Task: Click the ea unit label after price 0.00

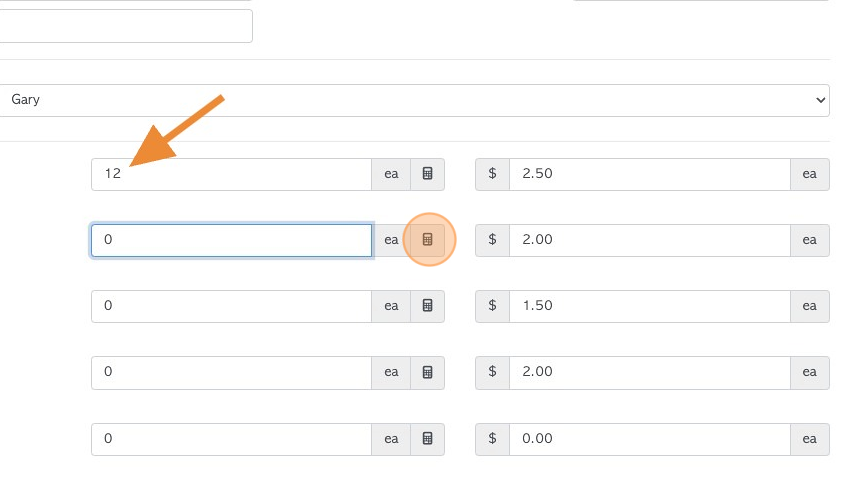Action: pyautogui.click(x=810, y=439)
